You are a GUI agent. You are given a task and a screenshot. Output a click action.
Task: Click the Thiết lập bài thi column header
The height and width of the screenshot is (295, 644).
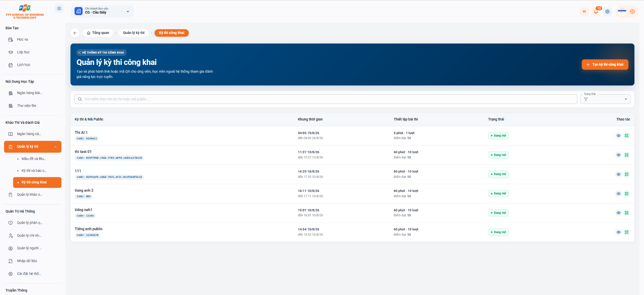pos(406,119)
